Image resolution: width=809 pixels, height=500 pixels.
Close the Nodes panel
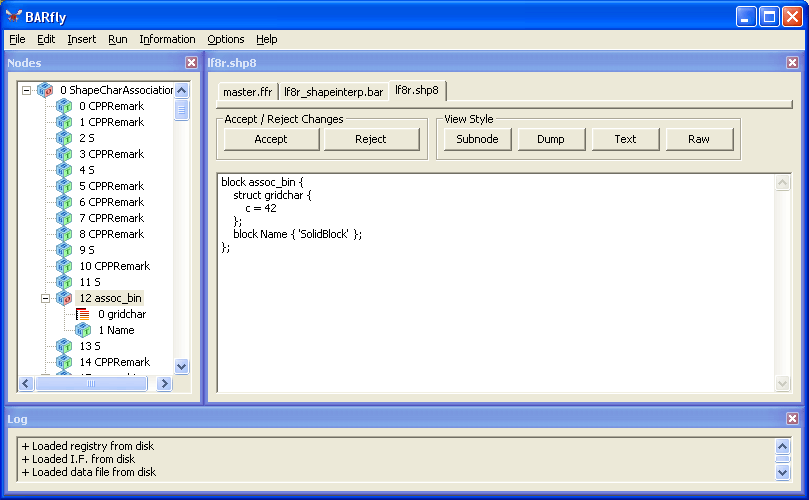coord(191,62)
